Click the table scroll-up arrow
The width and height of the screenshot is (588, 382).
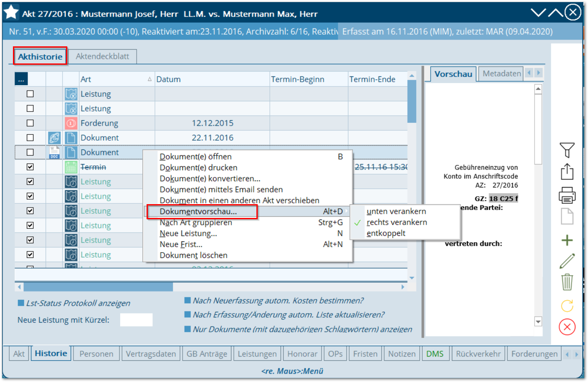[x=412, y=76]
